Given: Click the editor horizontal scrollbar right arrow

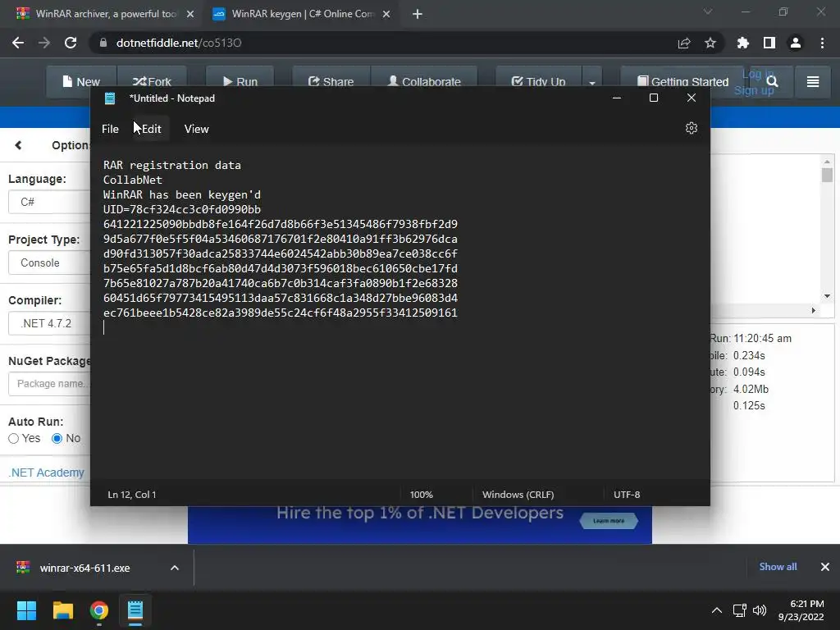Looking at the screenshot, I should tap(813, 310).
